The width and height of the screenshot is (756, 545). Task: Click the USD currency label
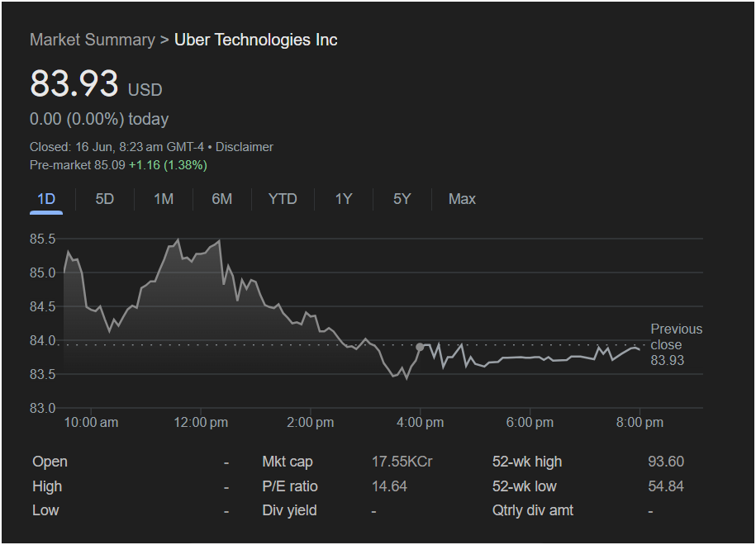click(145, 90)
